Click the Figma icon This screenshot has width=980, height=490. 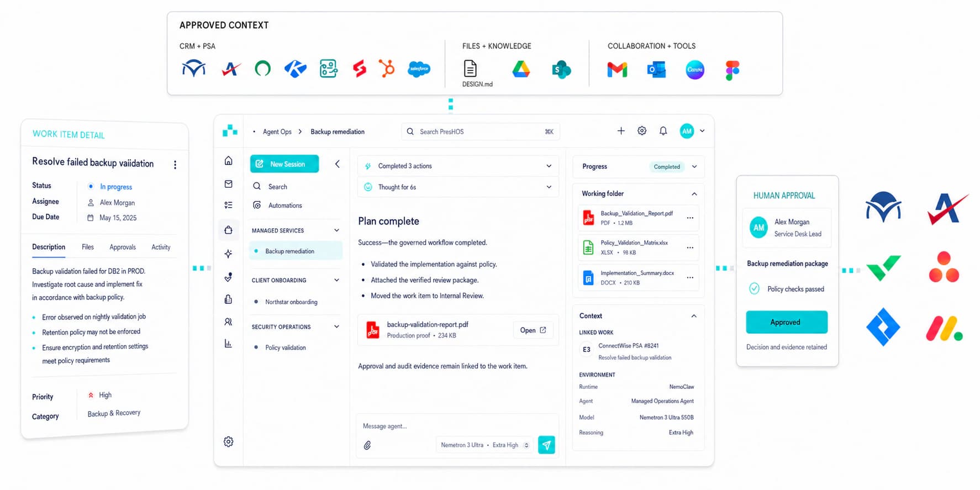(733, 70)
